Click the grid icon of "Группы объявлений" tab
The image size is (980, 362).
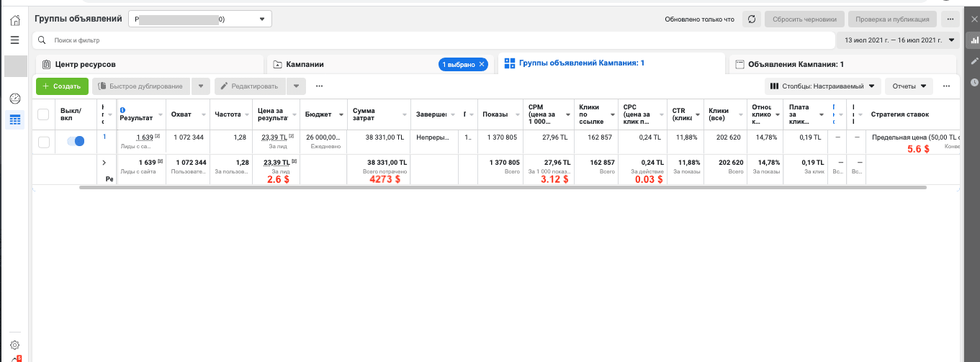coord(510,63)
